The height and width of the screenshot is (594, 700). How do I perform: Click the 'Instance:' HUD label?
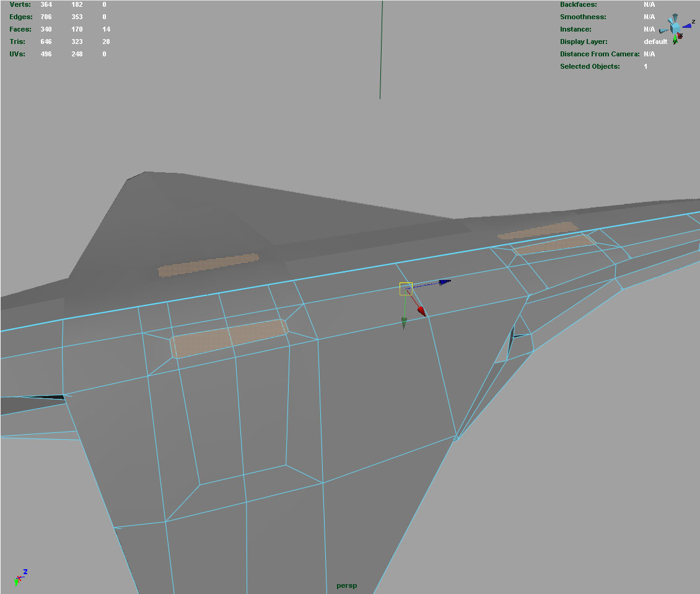[x=576, y=30]
